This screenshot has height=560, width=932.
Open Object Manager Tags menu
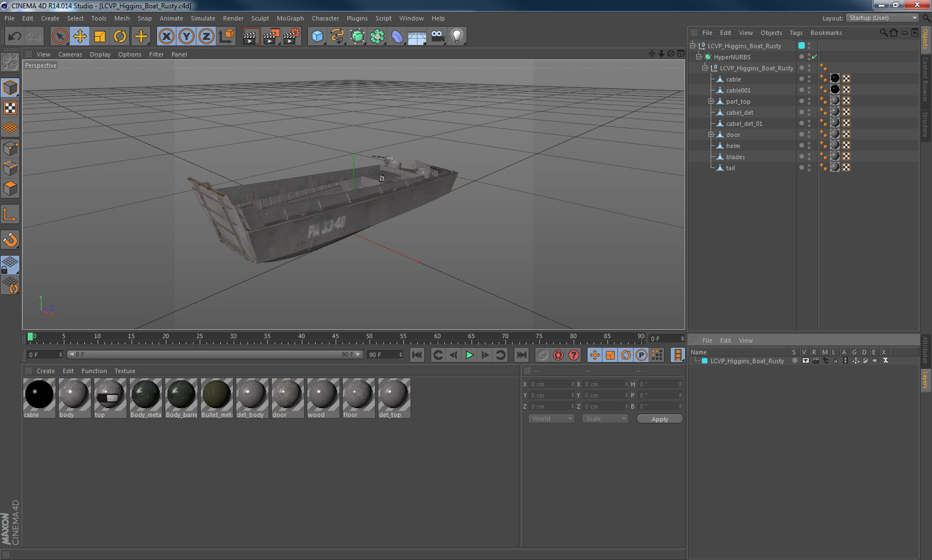pos(796,33)
